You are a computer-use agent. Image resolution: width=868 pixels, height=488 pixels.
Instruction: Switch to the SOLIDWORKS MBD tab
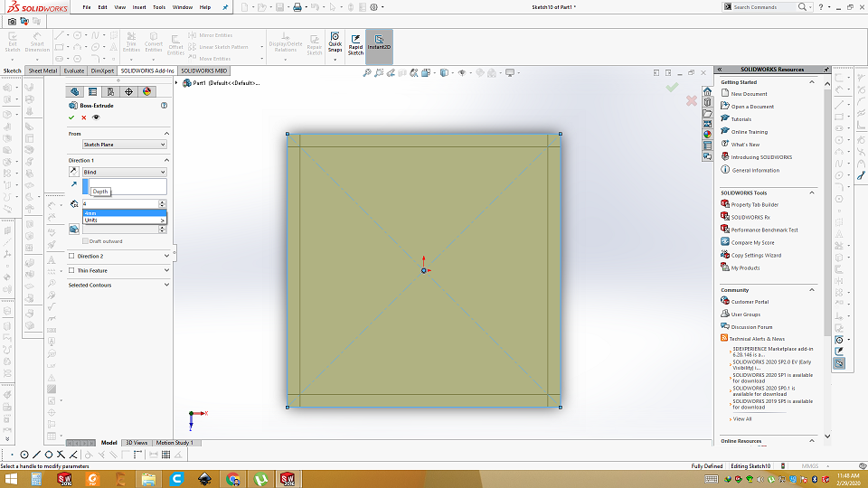pos(203,70)
